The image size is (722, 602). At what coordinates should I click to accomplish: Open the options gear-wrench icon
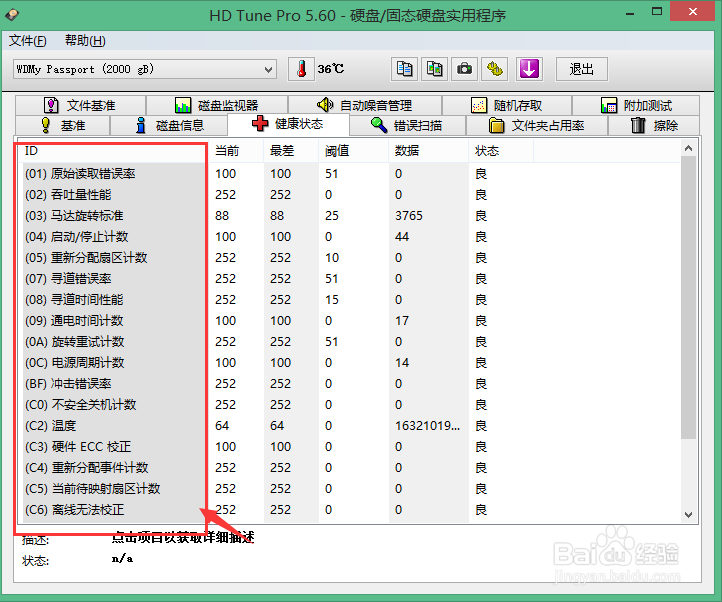click(495, 69)
